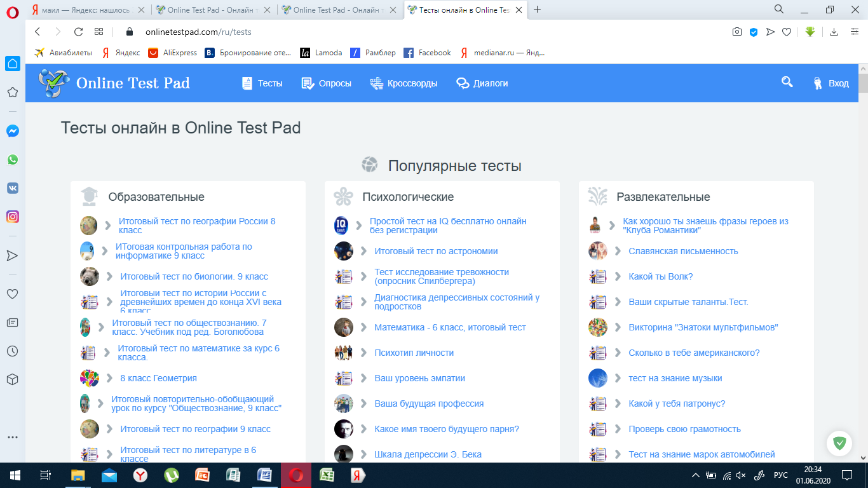Viewport: 868px width, 488px height.
Task: Add page to bookmarks heart icon
Action: click(786, 32)
